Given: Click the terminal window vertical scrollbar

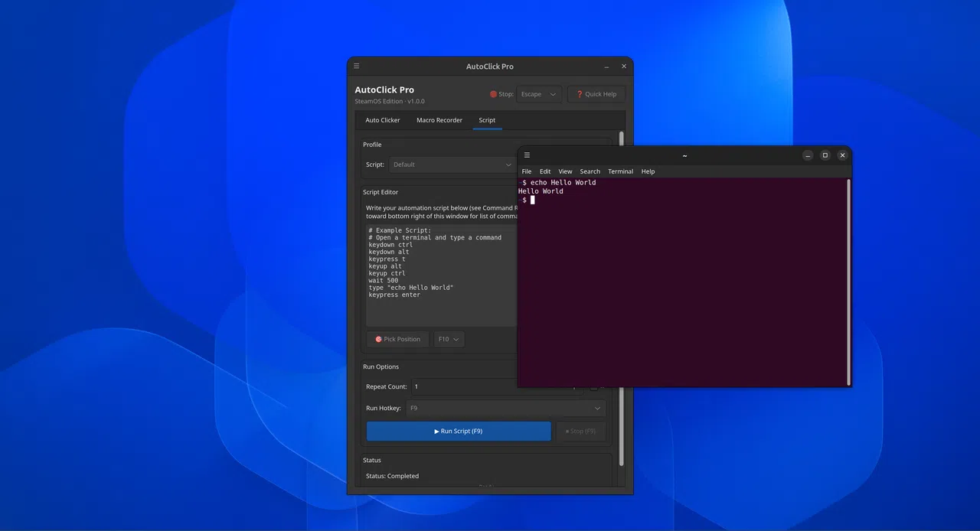Looking at the screenshot, I should (848, 282).
